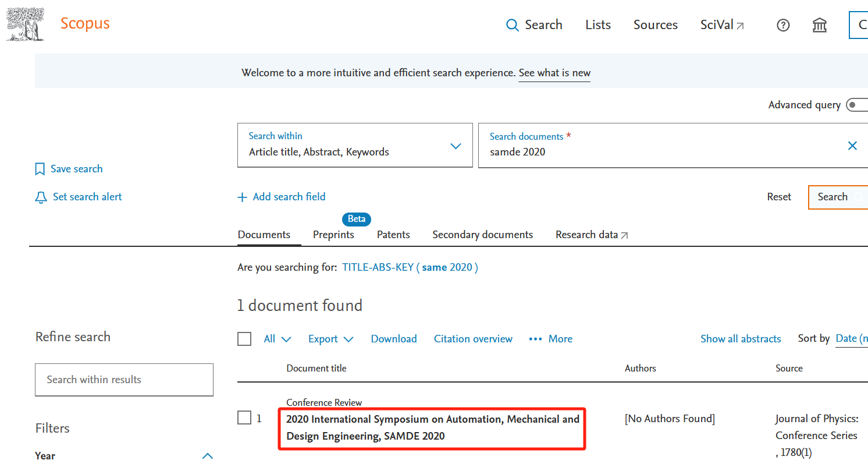Screen dimensions: 868x467
Task: Click the '1 document found' text
Action: [x=300, y=306]
